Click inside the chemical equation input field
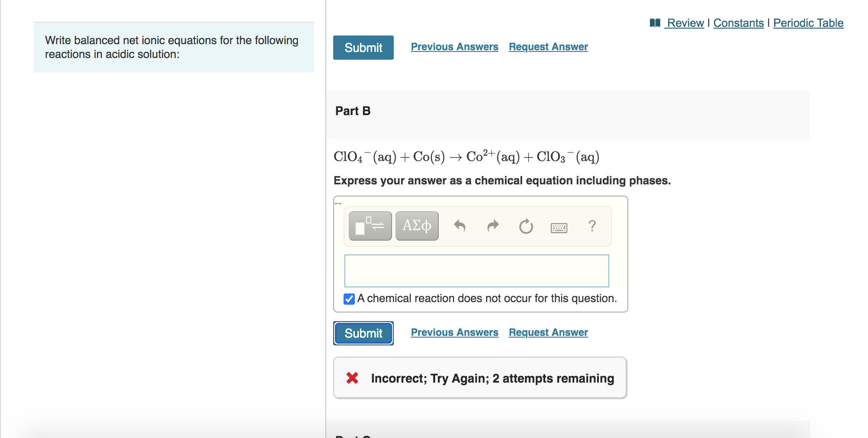Viewport: 868px width, 438px height. [476, 271]
